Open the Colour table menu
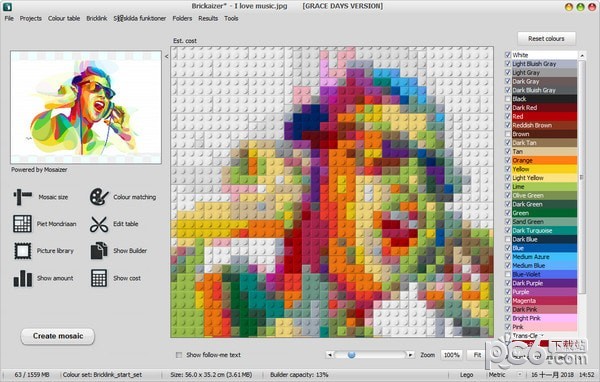Image resolution: width=600 pixels, height=382 pixels. click(64, 18)
